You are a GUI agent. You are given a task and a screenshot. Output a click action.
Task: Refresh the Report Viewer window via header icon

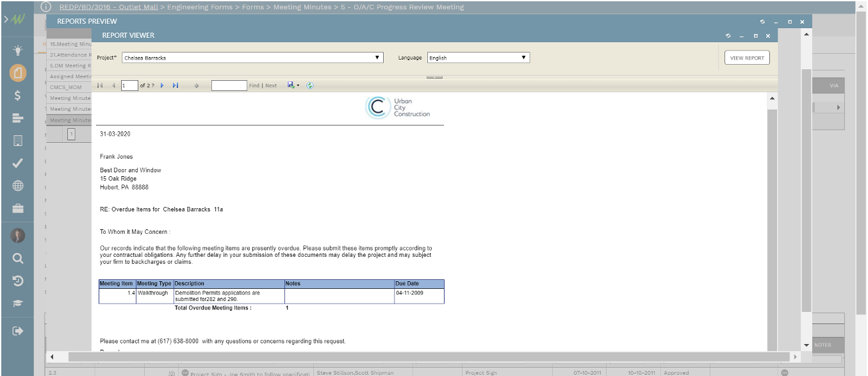[x=727, y=36]
